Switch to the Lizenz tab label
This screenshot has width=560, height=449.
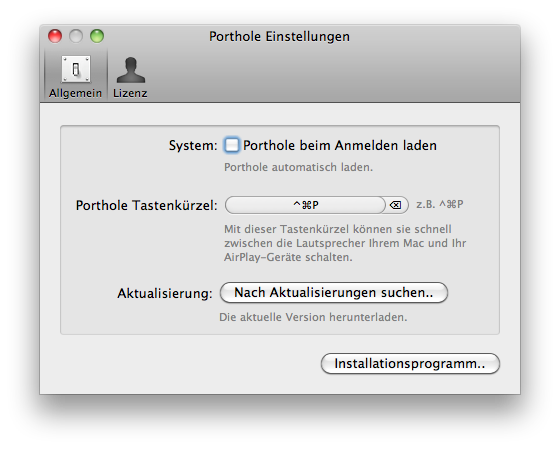[x=130, y=93]
